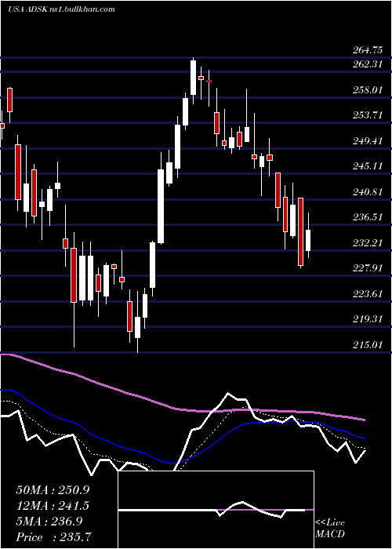Click the <<Live MACD label

330,528
